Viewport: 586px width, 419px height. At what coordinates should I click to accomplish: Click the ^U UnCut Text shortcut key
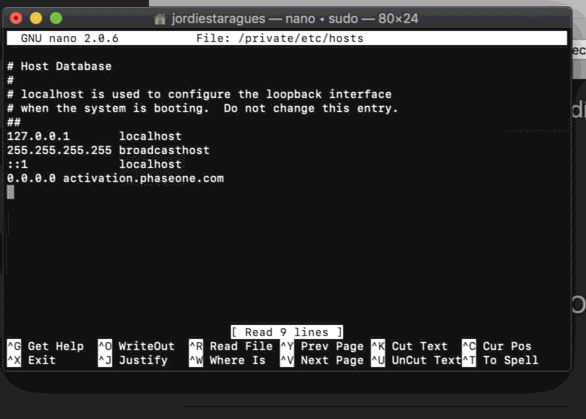[x=378, y=360]
